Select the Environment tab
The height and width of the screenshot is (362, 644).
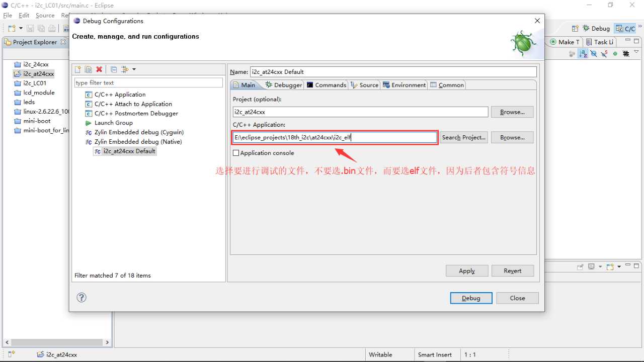pyautogui.click(x=405, y=85)
